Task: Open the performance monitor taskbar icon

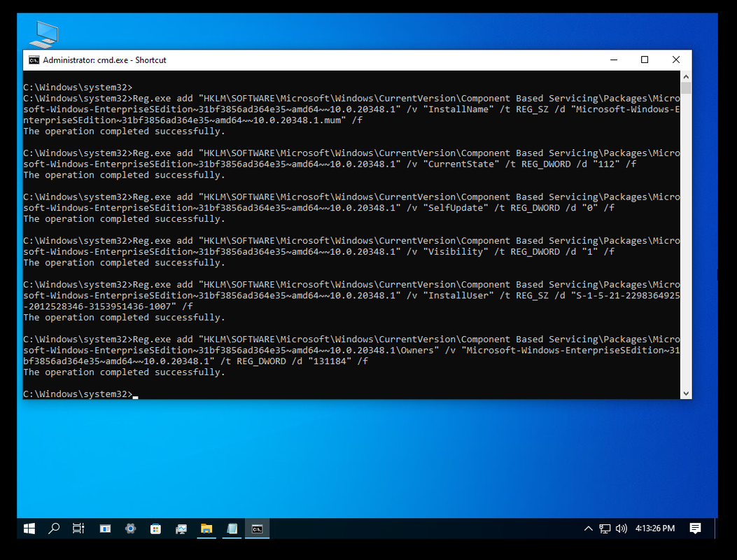Action: pyautogui.click(x=181, y=528)
